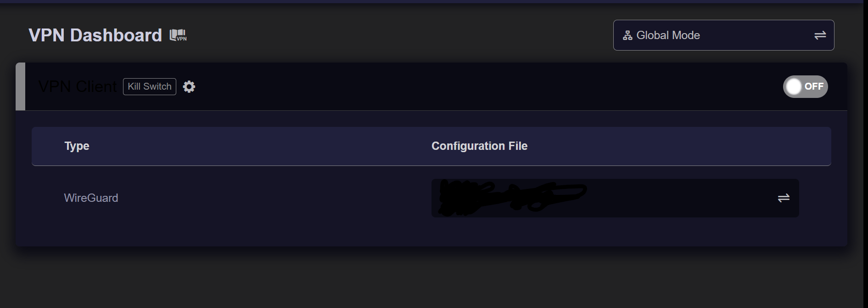Click the Kill Switch button

(x=150, y=86)
